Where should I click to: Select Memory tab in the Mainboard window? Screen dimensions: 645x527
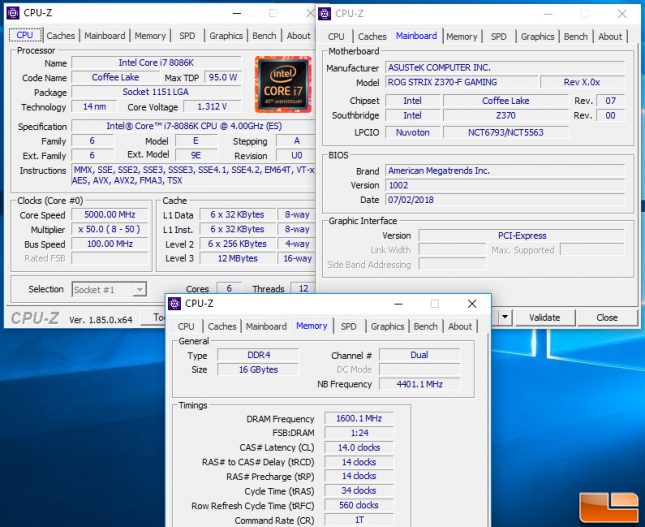tap(462, 37)
